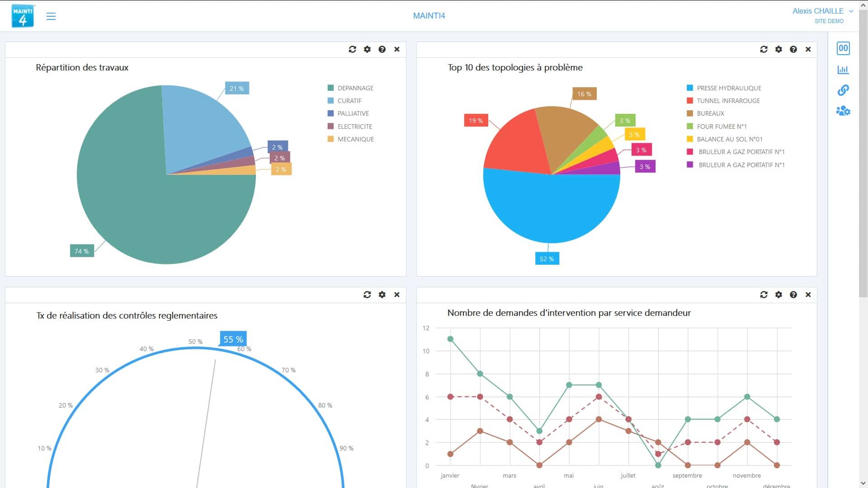Show help for Répartition des travaux widget
This screenshot has height=488, width=868.
pyautogui.click(x=382, y=49)
